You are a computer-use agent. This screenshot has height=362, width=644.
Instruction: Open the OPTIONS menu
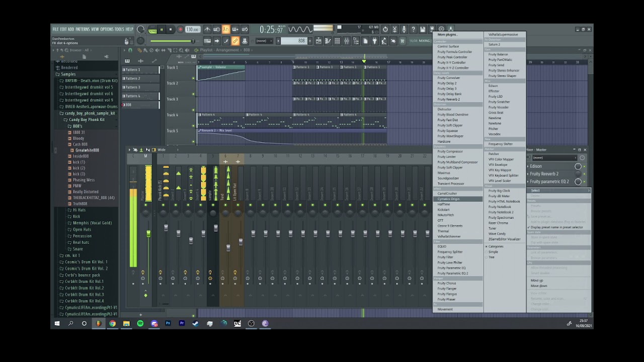107,29
